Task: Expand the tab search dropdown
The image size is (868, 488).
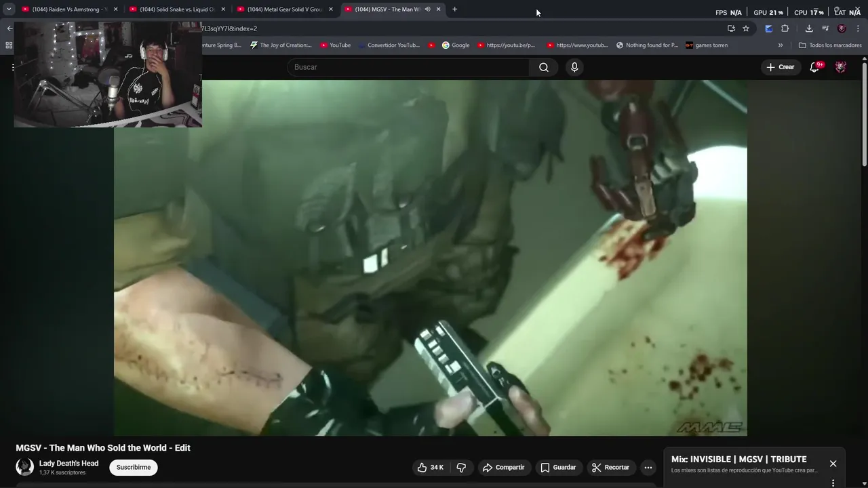Action: pos(9,9)
